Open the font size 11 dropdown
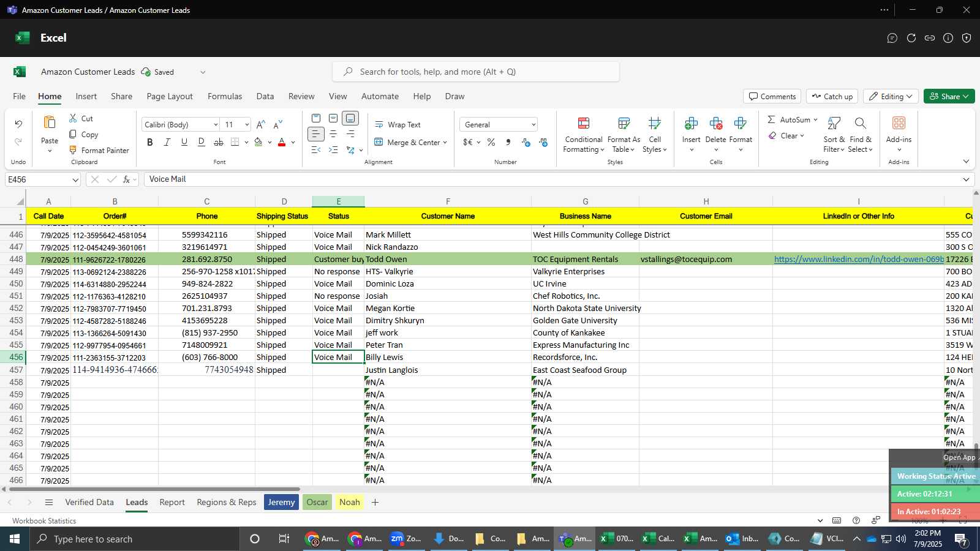The image size is (980, 551). (247, 124)
